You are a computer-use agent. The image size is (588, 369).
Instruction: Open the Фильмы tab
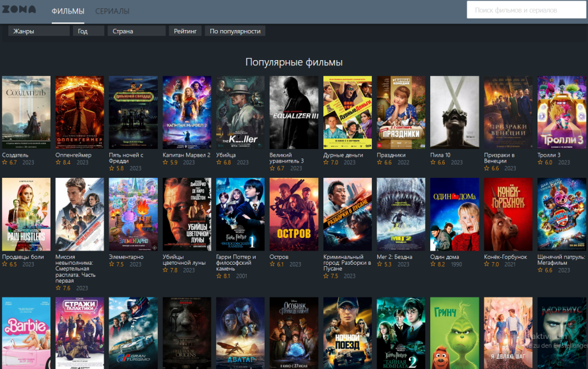click(68, 12)
